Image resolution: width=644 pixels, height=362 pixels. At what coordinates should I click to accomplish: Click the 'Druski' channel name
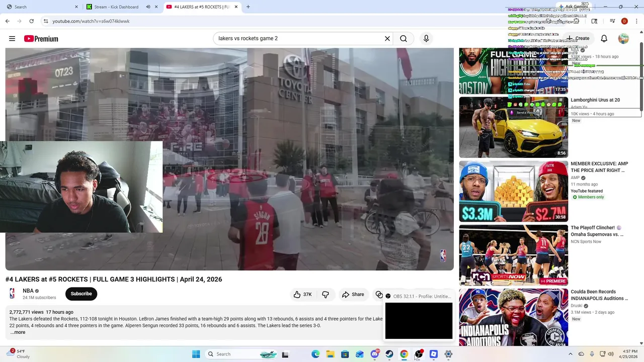pyautogui.click(x=577, y=306)
